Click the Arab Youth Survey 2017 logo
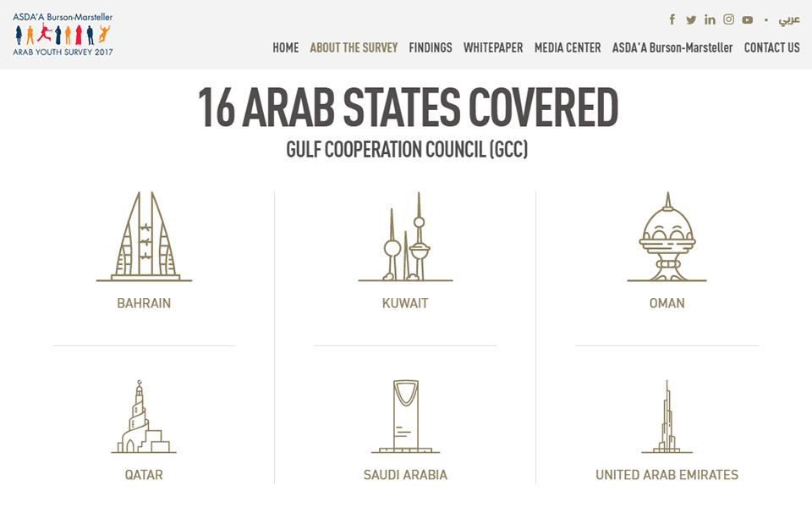The image size is (812, 508). [x=63, y=34]
